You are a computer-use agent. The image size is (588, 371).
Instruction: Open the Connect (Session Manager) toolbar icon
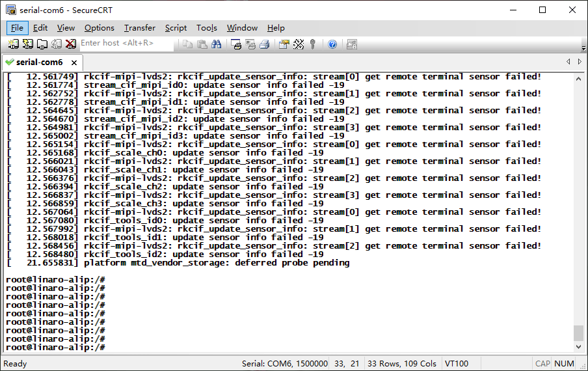click(14, 44)
